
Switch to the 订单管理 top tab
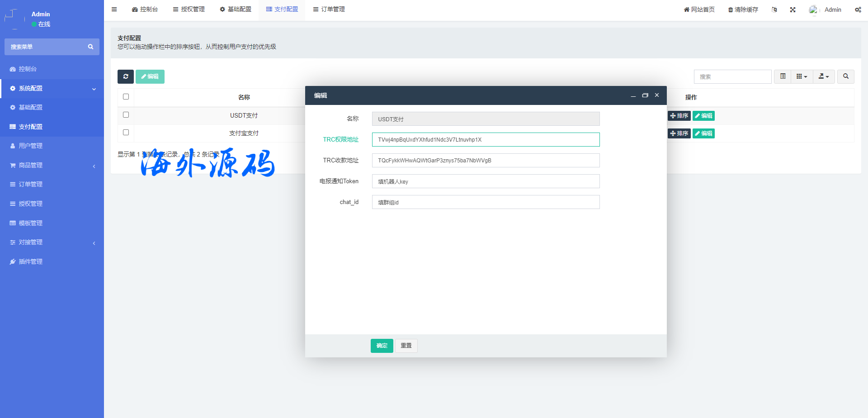[329, 9]
